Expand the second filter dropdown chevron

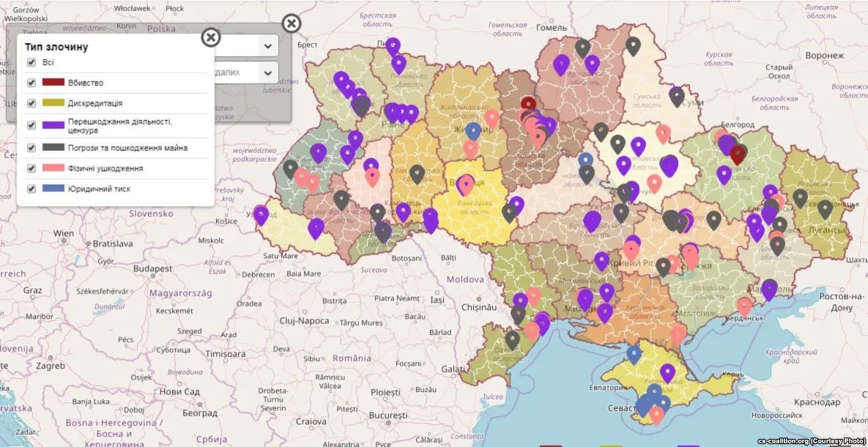tap(267, 73)
